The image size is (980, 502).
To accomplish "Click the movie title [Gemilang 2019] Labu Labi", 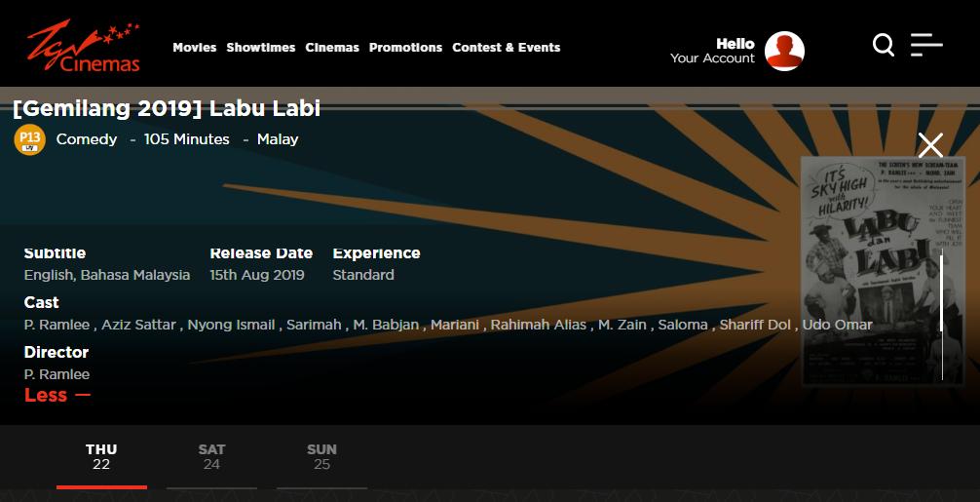I will [x=167, y=109].
